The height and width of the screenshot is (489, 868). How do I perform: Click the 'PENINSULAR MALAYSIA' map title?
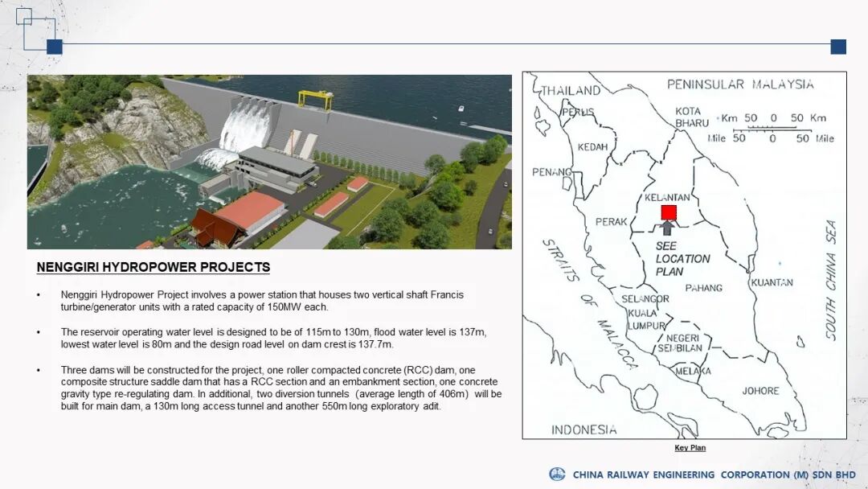pyautogui.click(x=740, y=84)
